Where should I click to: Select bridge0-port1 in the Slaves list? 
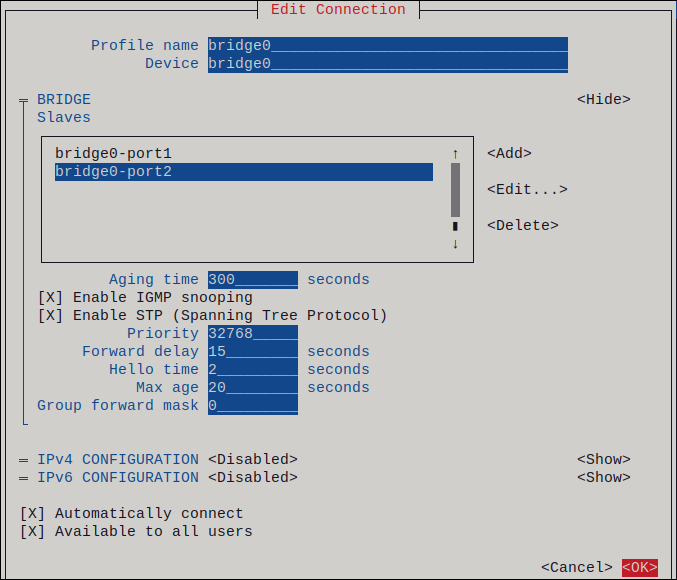113,154
